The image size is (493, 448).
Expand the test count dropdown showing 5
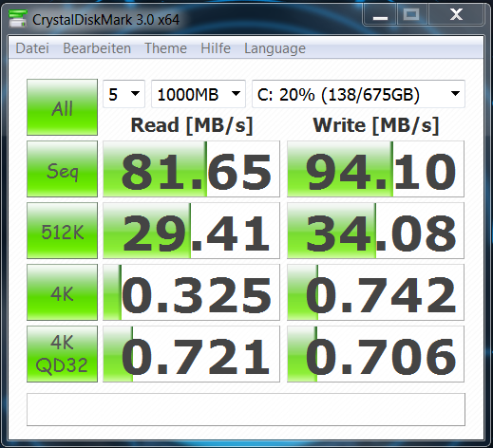123,94
